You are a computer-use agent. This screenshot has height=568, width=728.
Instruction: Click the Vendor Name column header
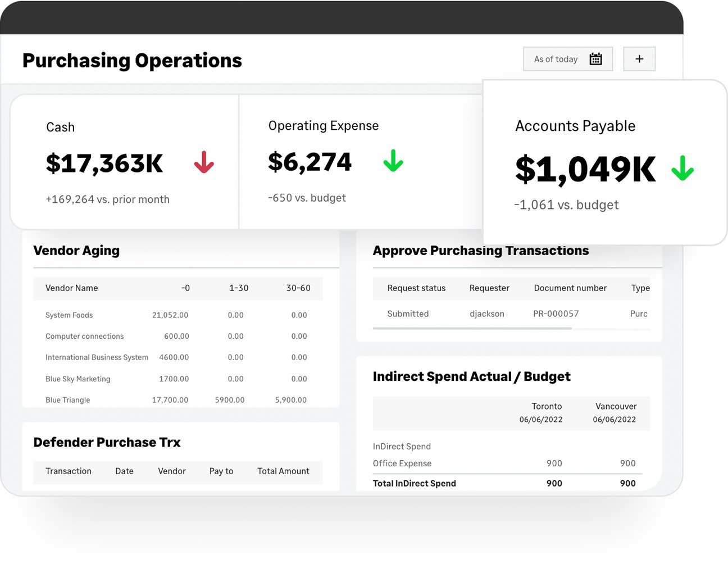coord(71,288)
